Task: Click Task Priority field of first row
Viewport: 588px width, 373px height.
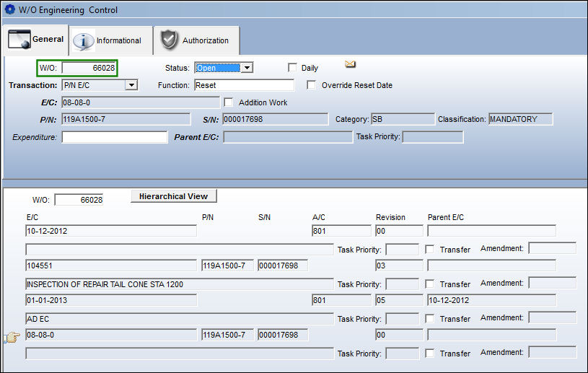Action: (x=402, y=250)
